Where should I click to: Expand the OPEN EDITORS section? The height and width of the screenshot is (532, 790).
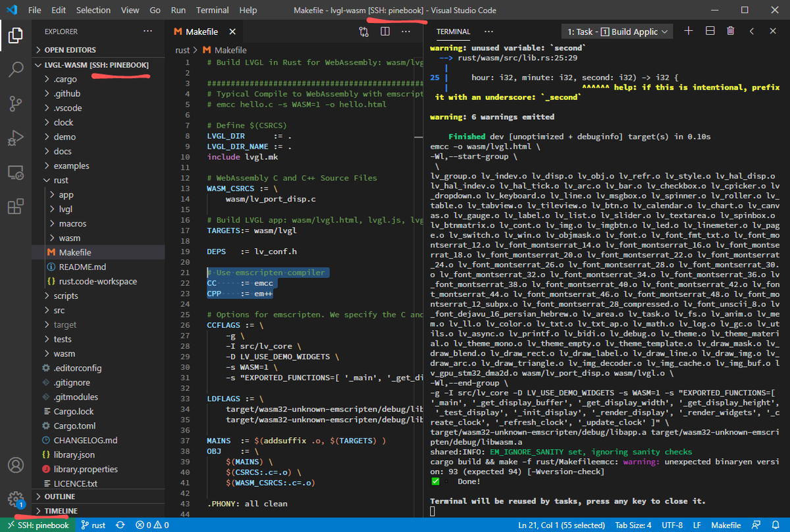(x=97, y=49)
